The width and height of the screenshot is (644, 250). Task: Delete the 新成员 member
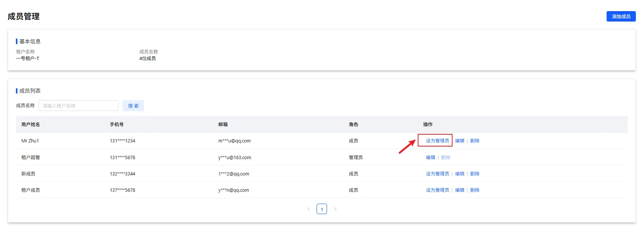pyautogui.click(x=475, y=174)
